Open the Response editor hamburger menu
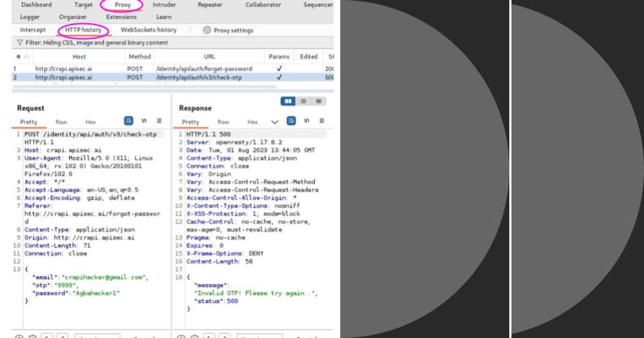The width and height of the screenshot is (644, 338). (x=321, y=121)
